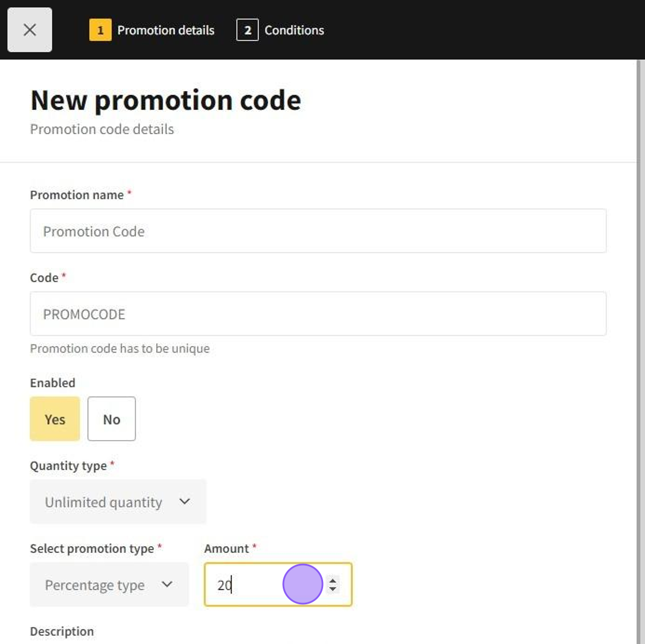Image resolution: width=645 pixels, height=644 pixels.
Task: Set Enabled to No
Action: click(111, 419)
